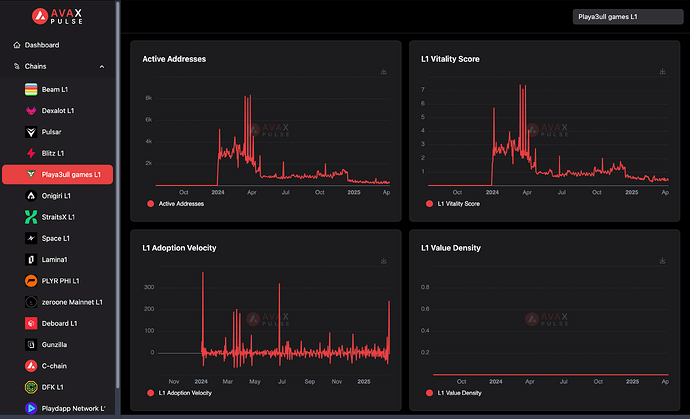Click the L1 Adoption Velocity chart title
This screenshot has height=419, width=690.
tap(180, 248)
